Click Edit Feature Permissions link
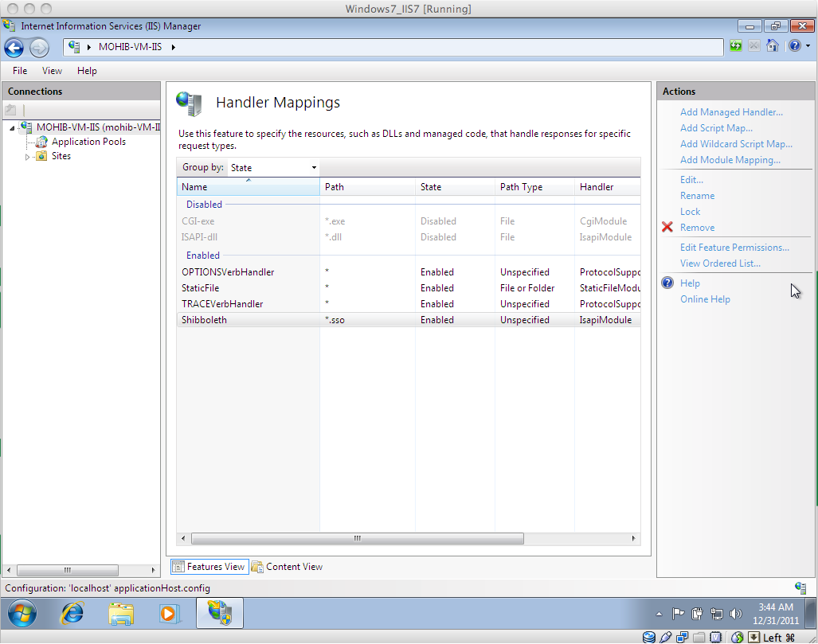This screenshot has height=644, width=818. [734, 248]
